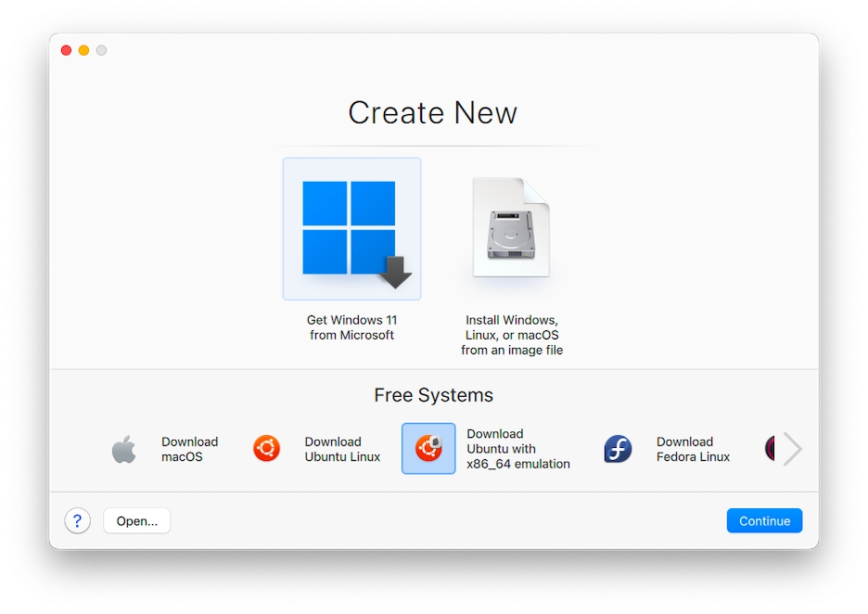868x614 pixels.
Task: Click the hard disk image file icon
Action: [x=512, y=228]
